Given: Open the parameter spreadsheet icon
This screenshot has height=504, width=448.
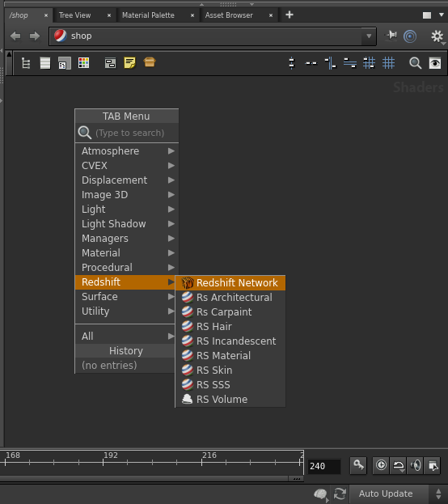Looking at the screenshot, I should 64,63.
